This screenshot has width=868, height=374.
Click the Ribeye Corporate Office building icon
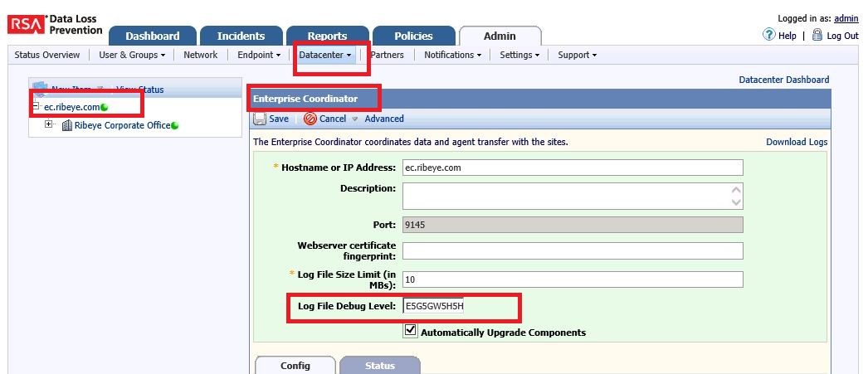66,125
